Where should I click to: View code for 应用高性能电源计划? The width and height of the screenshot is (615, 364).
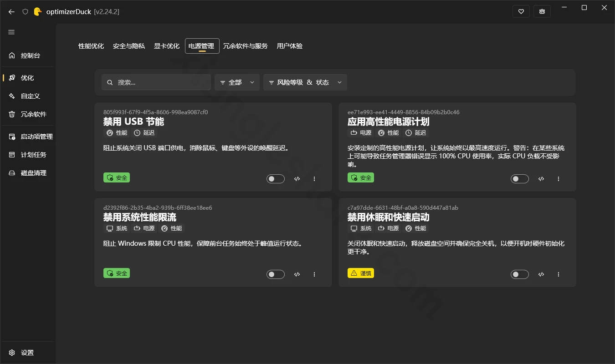541,179
